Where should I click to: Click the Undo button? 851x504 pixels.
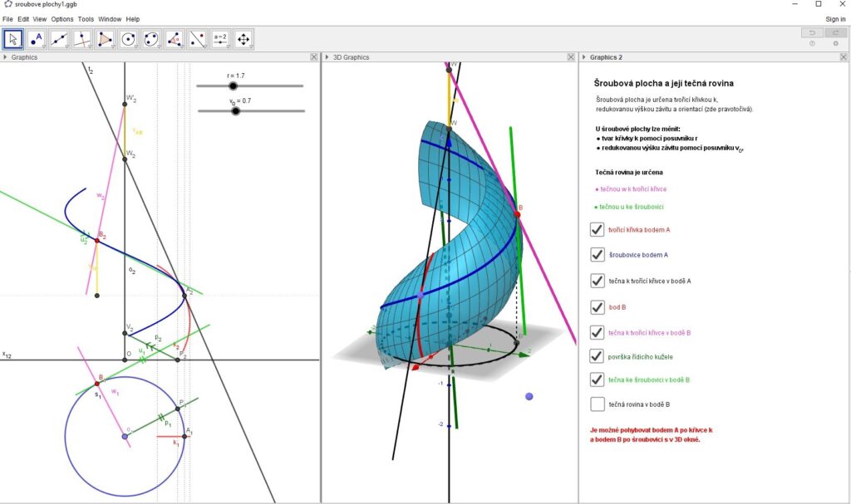tap(812, 32)
